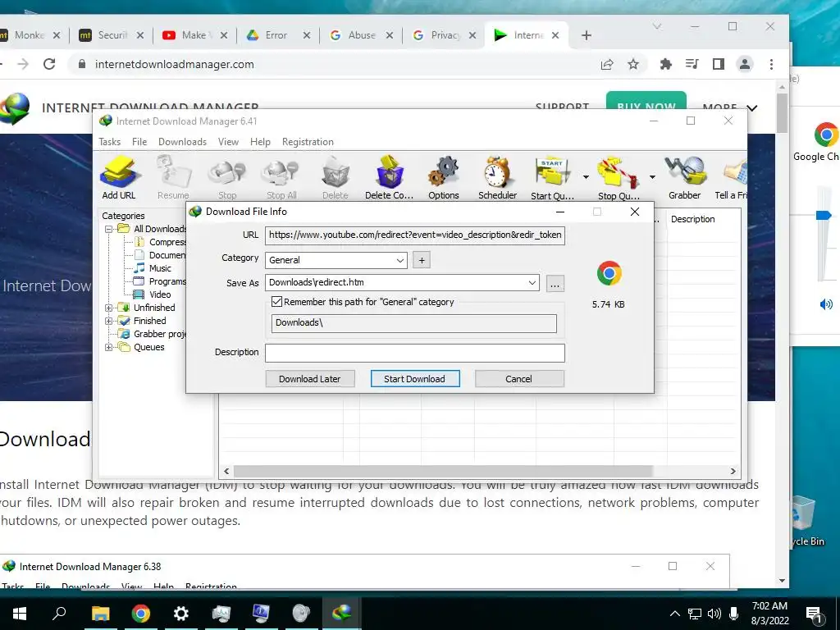Open Stop Queue dropdown arrow
The width and height of the screenshot is (840, 630).
652,177
